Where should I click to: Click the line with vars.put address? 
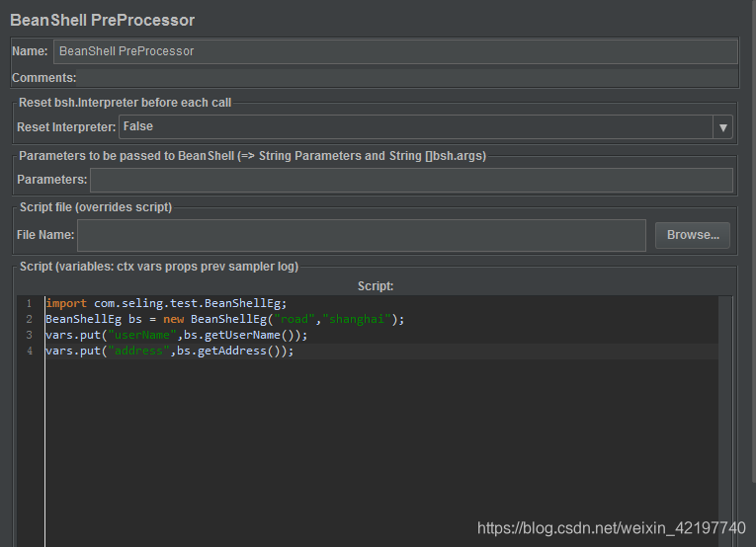coord(170,352)
